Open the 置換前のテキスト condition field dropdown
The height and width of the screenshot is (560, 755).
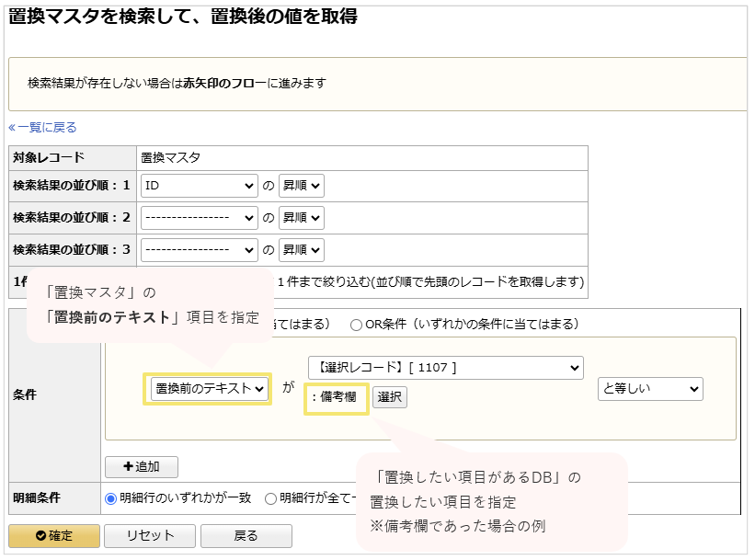[x=207, y=390]
